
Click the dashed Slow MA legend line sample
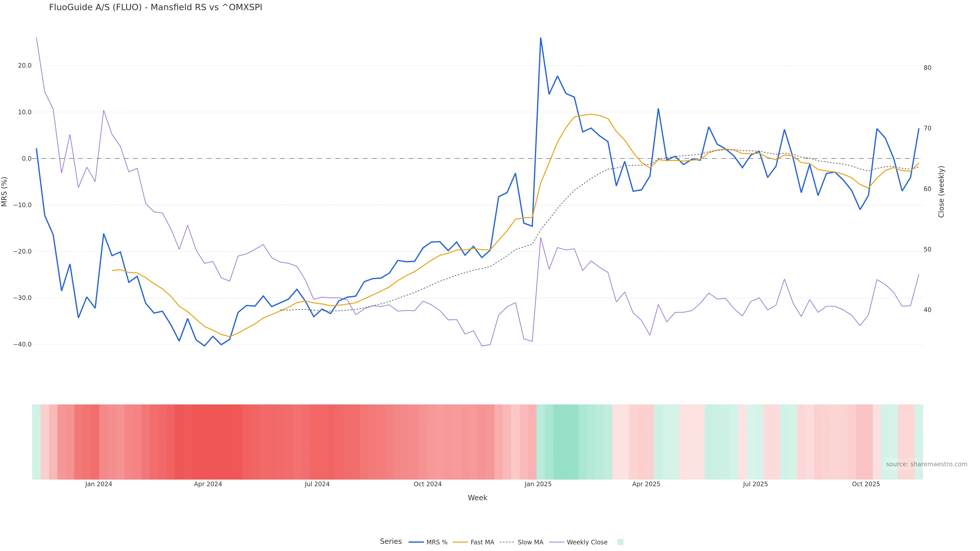pos(507,542)
